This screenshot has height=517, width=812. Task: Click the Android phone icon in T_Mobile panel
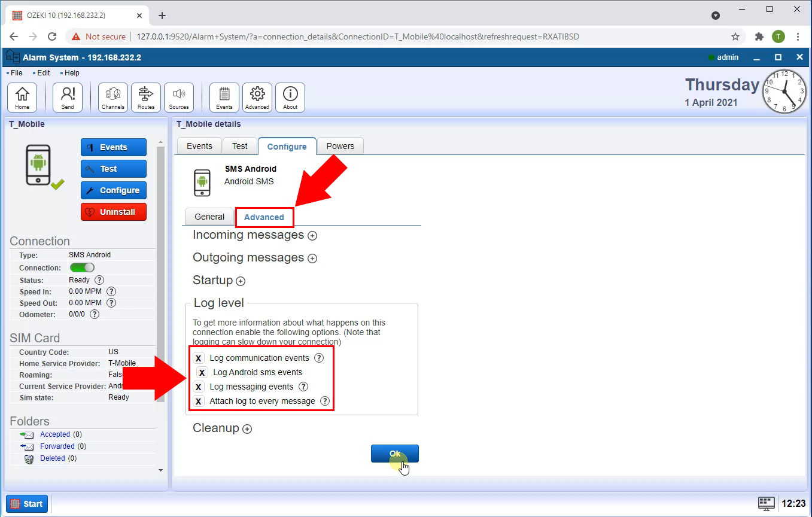(x=38, y=165)
